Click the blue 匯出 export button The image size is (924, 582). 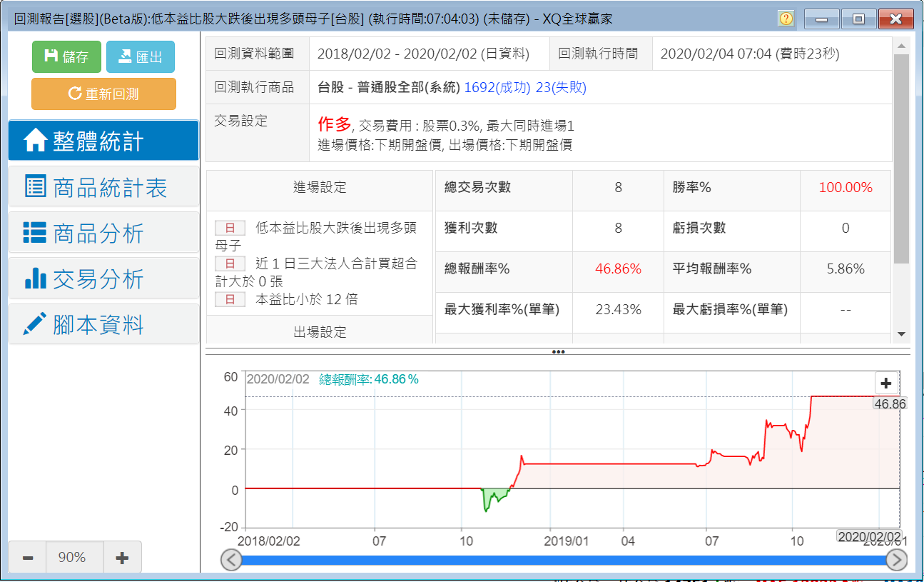[140, 57]
